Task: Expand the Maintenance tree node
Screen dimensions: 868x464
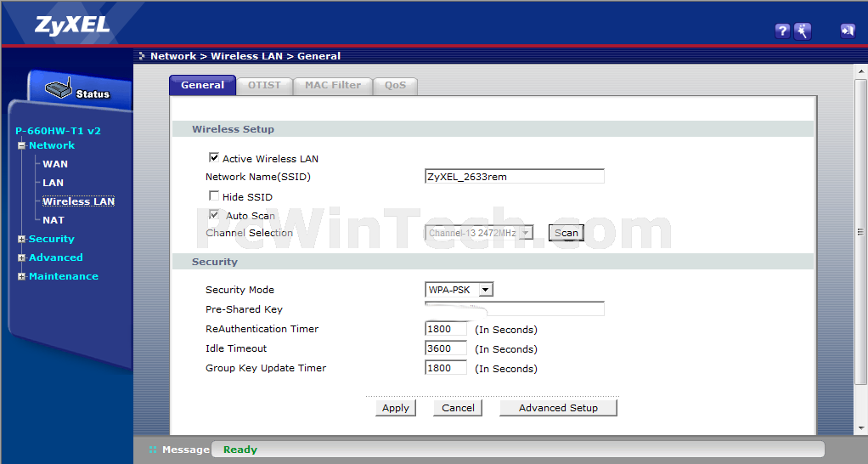Action: (21, 276)
